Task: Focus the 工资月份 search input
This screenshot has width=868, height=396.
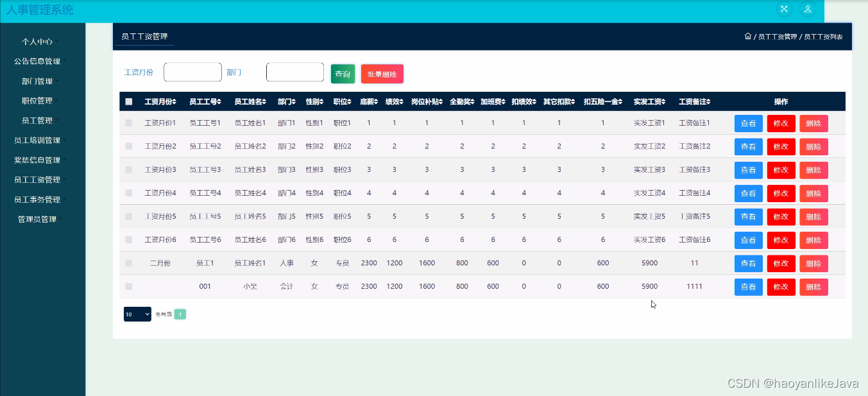Action: coord(192,72)
